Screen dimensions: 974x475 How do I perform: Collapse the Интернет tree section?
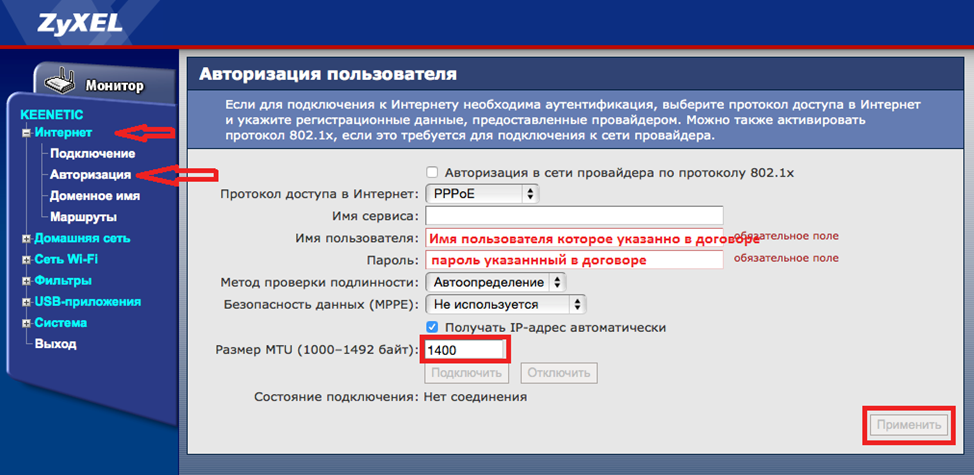tap(27, 133)
